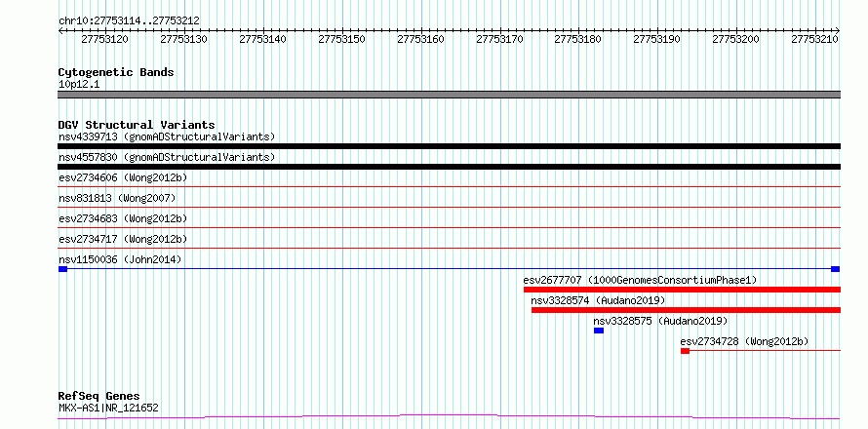The image size is (868, 429).
Task: Click the chr10:27753114..27753212 coordinate label
Action: [129, 20]
